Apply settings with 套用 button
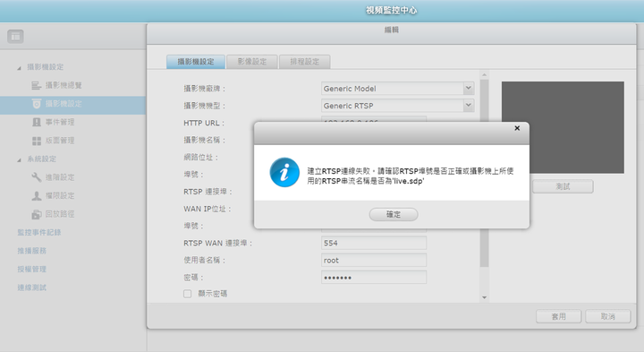 (558, 316)
